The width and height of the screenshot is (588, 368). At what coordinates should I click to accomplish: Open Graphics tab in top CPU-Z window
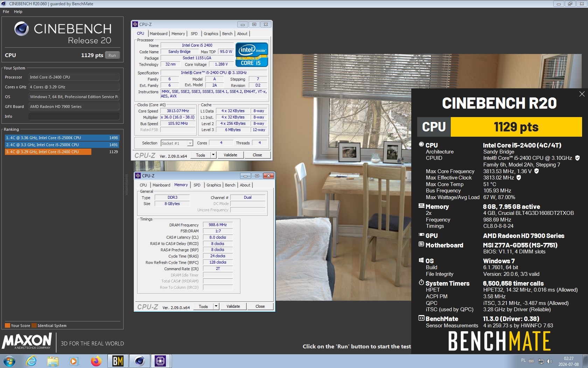[211, 34]
